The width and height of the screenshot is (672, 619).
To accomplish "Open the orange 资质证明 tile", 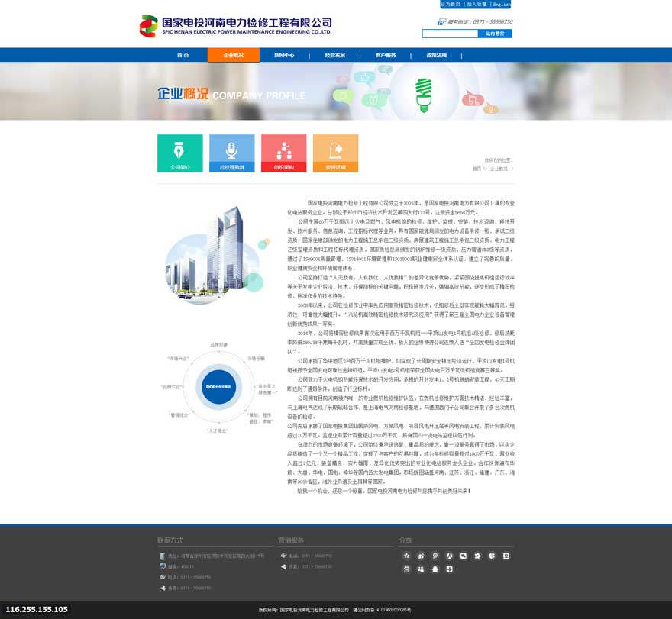I will (x=335, y=153).
